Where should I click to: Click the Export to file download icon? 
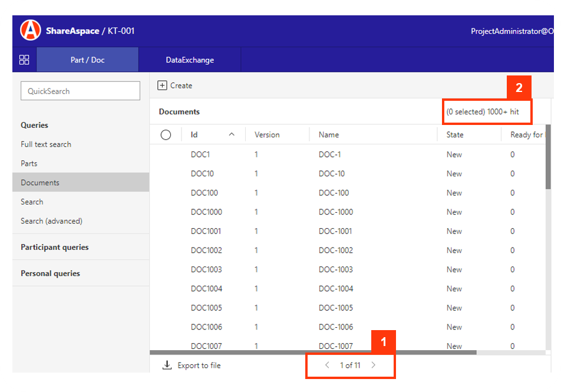point(167,365)
